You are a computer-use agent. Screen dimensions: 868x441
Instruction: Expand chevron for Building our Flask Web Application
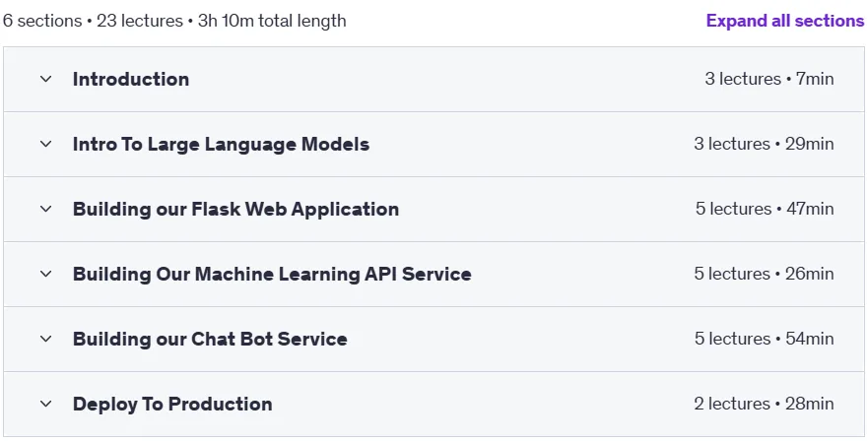[x=46, y=209]
